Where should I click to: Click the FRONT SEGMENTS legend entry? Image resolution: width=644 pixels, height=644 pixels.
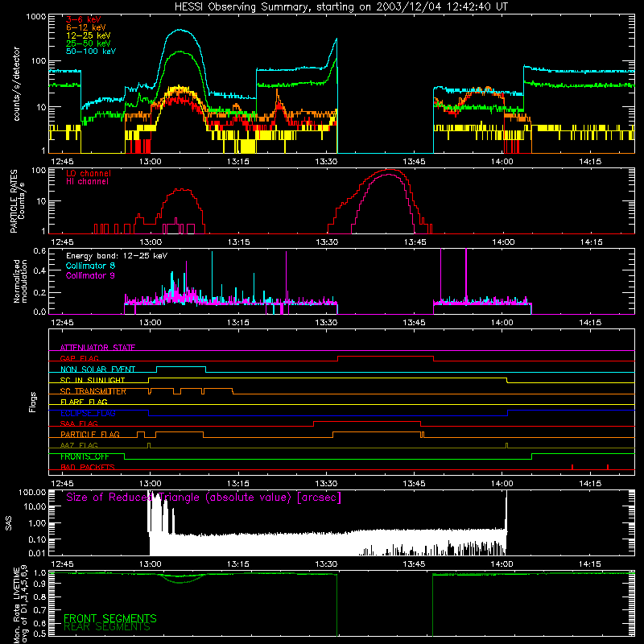point(110,618)
